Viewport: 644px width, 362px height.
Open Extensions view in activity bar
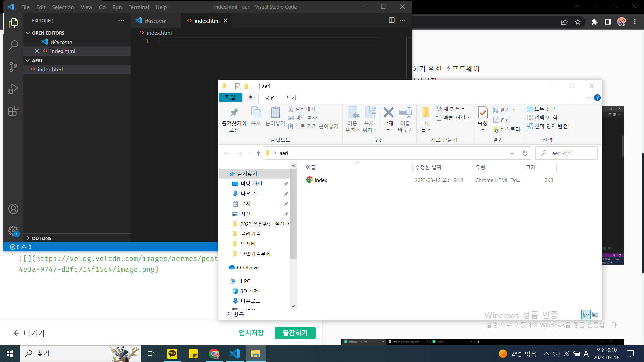pos(13,111)
